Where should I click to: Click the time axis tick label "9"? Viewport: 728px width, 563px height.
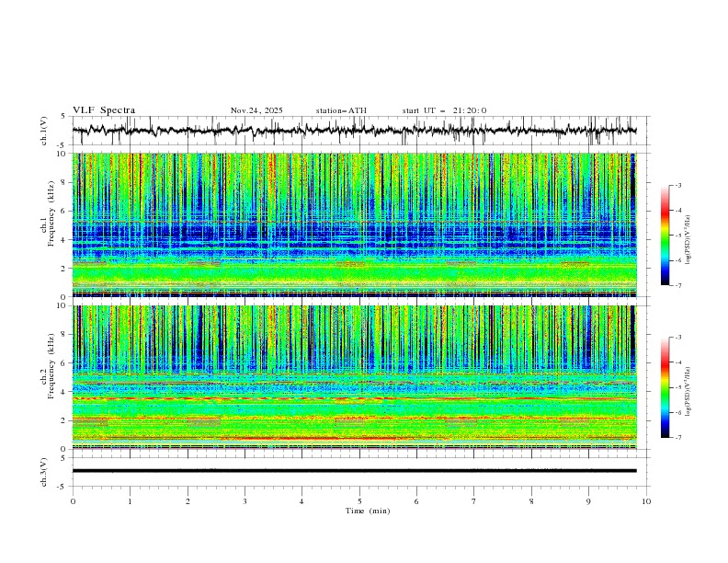point(588,501)
